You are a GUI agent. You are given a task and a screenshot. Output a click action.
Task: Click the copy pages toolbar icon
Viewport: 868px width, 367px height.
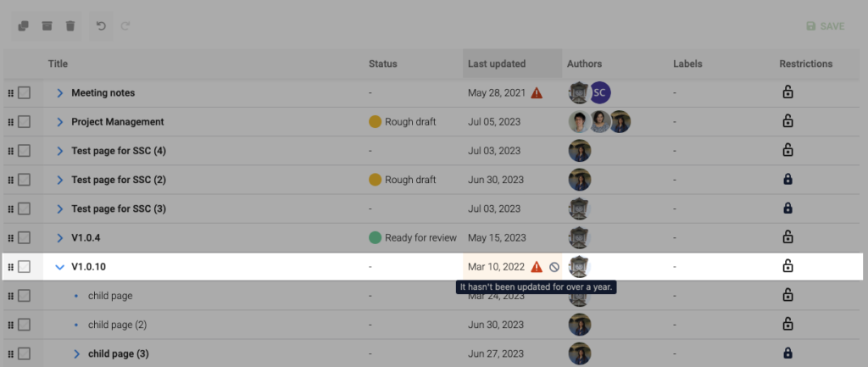tap(23, 26)
